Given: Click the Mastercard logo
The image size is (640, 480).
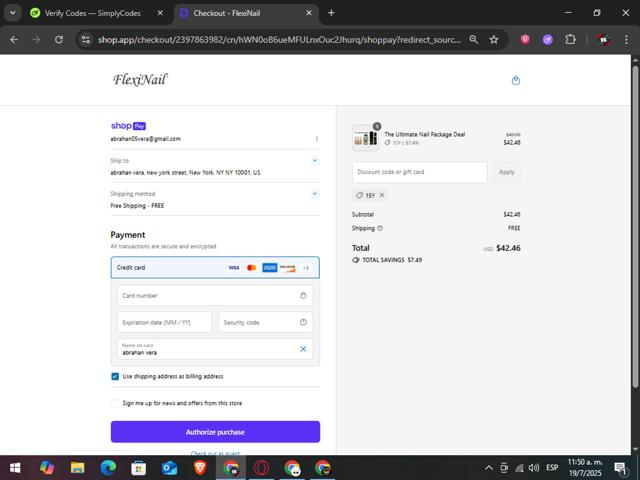Looking at the screenshot, I should (251, 268).
